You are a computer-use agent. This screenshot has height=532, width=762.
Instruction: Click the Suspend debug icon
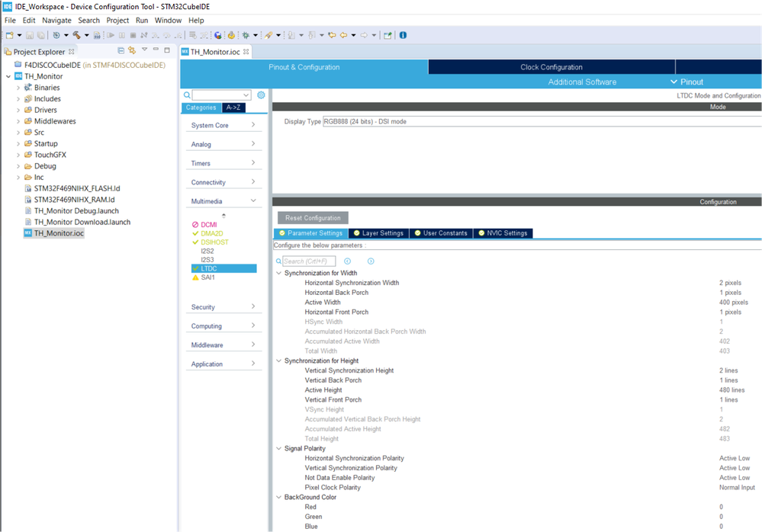121,35
